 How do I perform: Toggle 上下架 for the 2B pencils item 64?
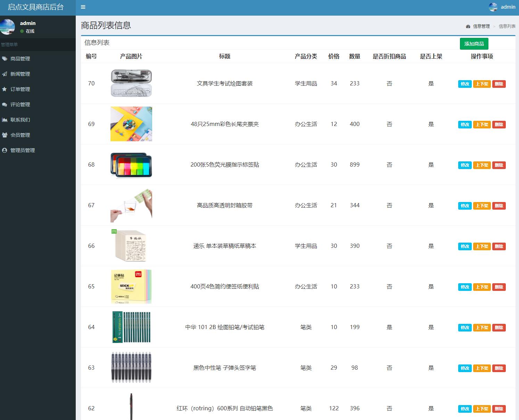tap(482, 327)
